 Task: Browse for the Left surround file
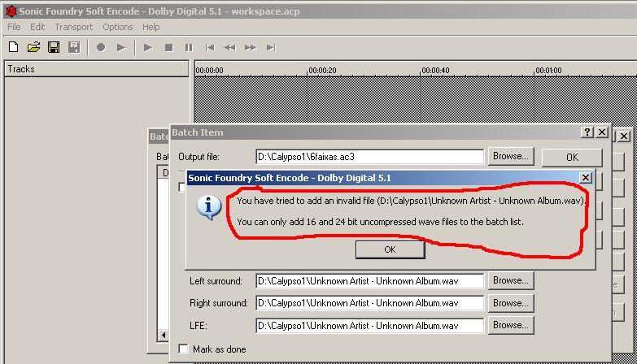(511, 280)
